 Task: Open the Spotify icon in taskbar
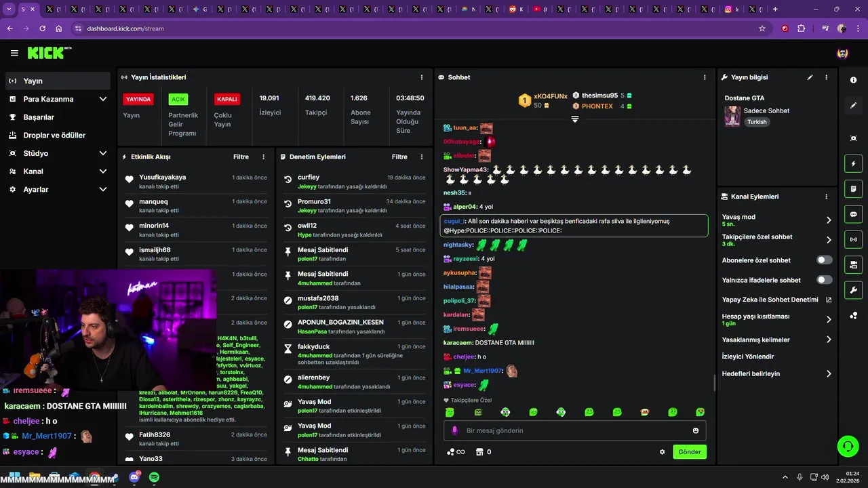coord(154,477)
